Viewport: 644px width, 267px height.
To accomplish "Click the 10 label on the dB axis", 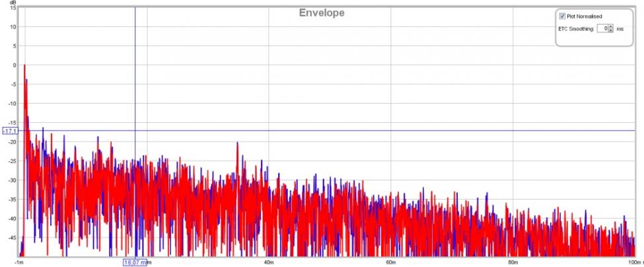I will click(x=14, y=27).
